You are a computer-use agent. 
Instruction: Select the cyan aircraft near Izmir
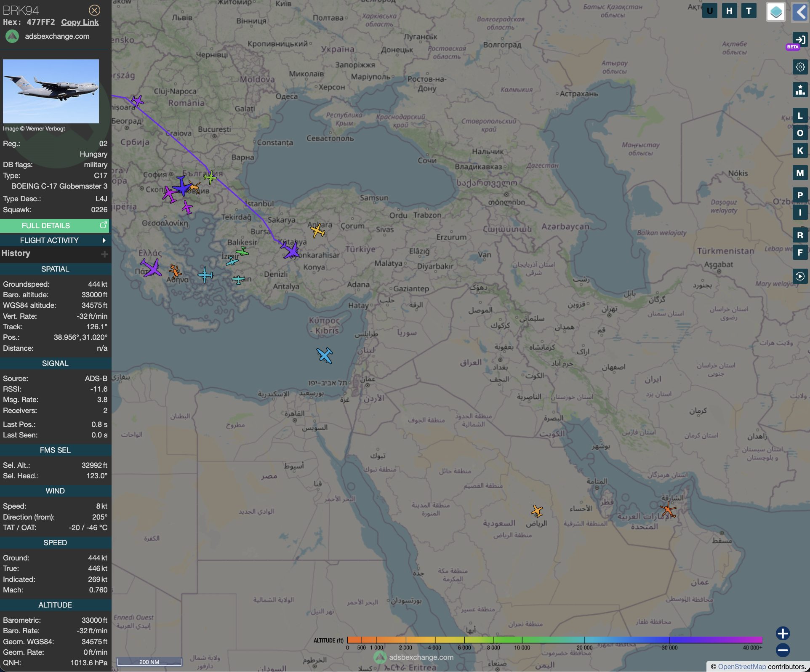pos(232,261)
